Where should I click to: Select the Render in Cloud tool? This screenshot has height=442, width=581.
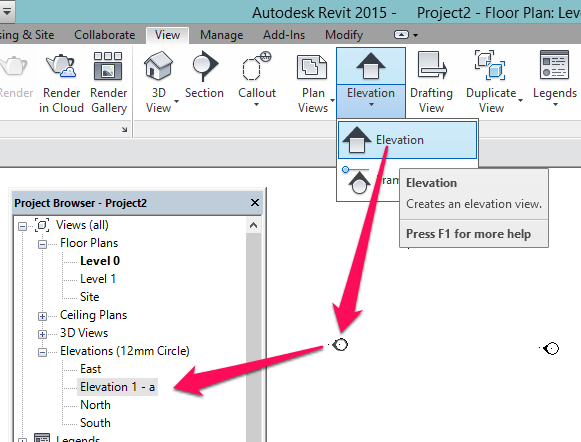(61, 83)
